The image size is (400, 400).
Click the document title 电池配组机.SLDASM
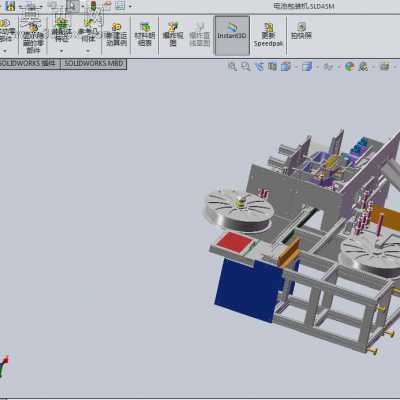pyautogui.click(x=303, y=6)
